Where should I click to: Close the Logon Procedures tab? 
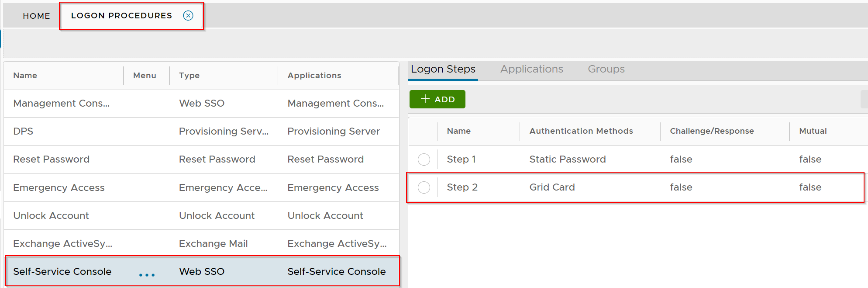[188, 16]
